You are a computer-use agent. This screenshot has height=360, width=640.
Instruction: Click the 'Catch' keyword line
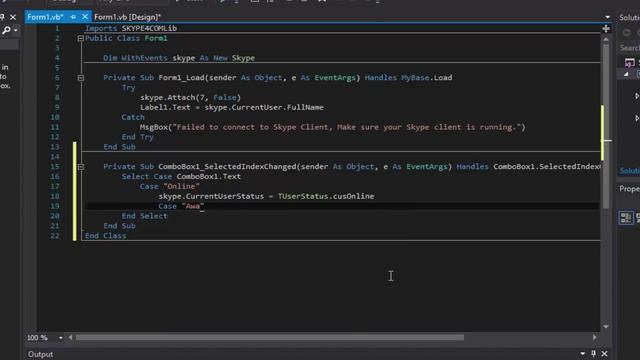133,117
